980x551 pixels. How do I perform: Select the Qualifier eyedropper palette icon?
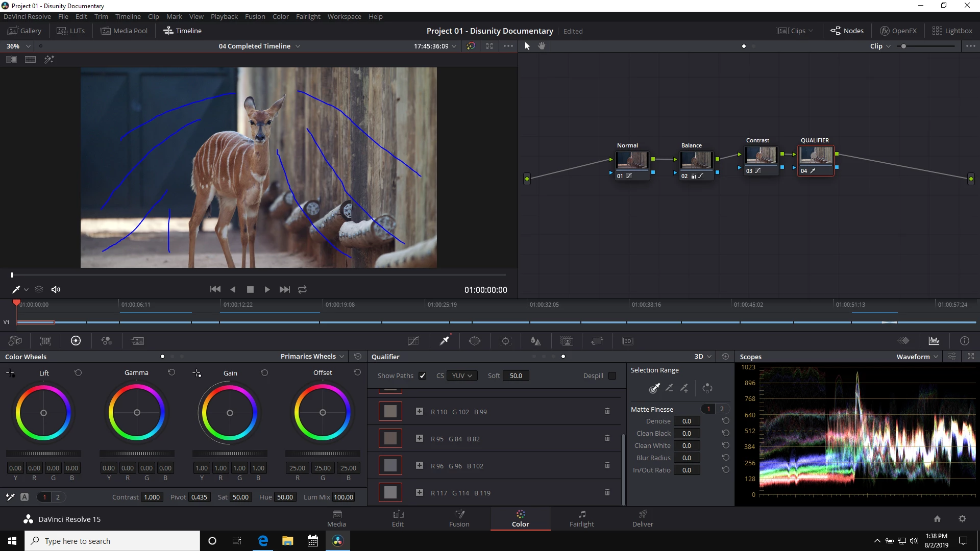click(x=445, y=341)
